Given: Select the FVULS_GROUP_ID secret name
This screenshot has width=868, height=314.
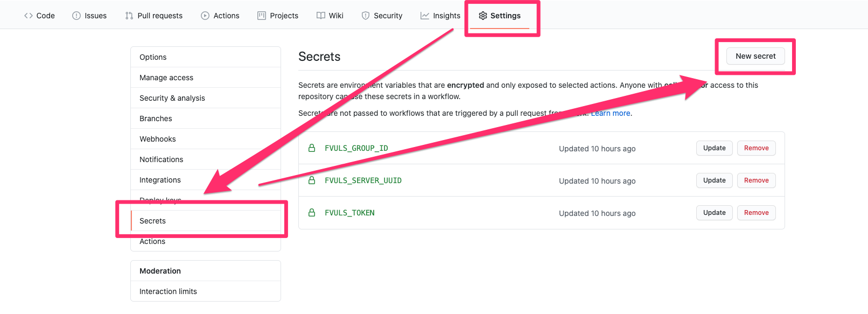Looking at the screenshot, I should [356, 148].
